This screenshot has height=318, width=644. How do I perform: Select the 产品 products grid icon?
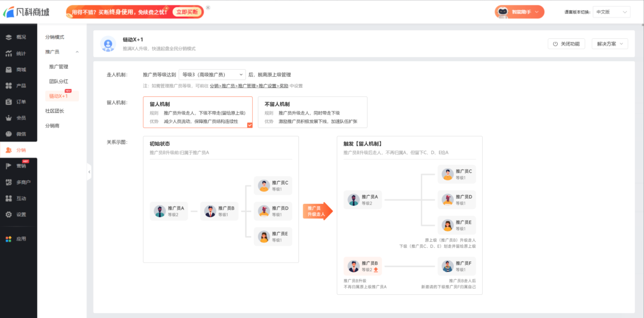(x=8, y=86)
